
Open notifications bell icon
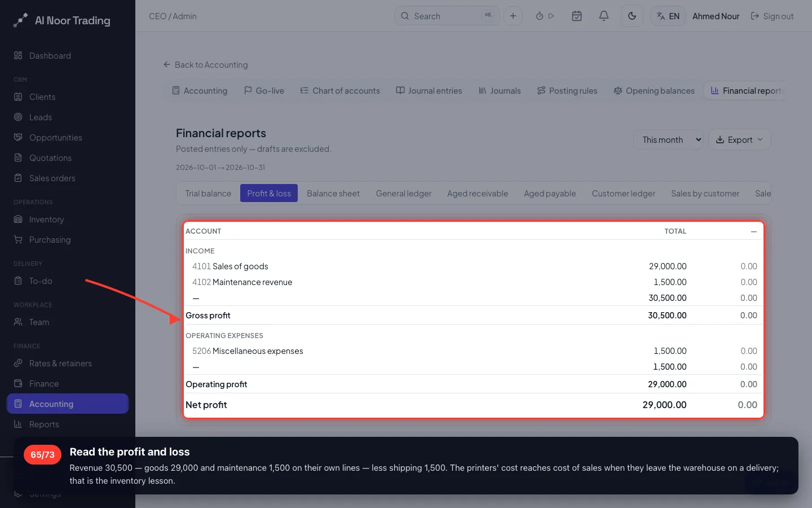pos(603,16)
